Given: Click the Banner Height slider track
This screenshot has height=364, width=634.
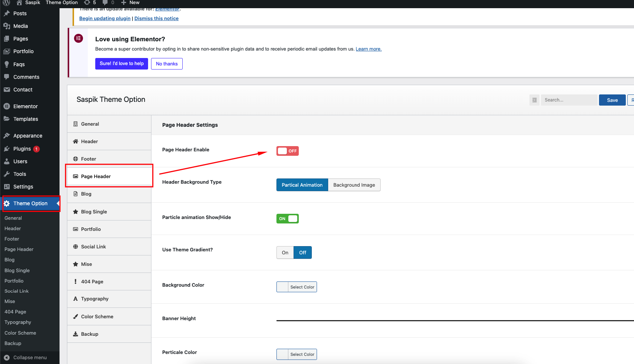Looking at the screenshot, I should (455, 320).
